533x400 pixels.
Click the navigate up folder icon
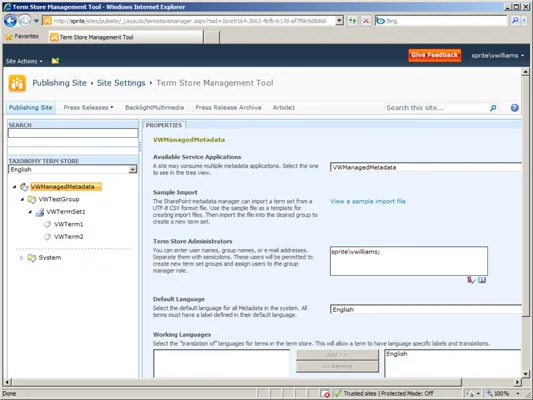pos(55,61)
